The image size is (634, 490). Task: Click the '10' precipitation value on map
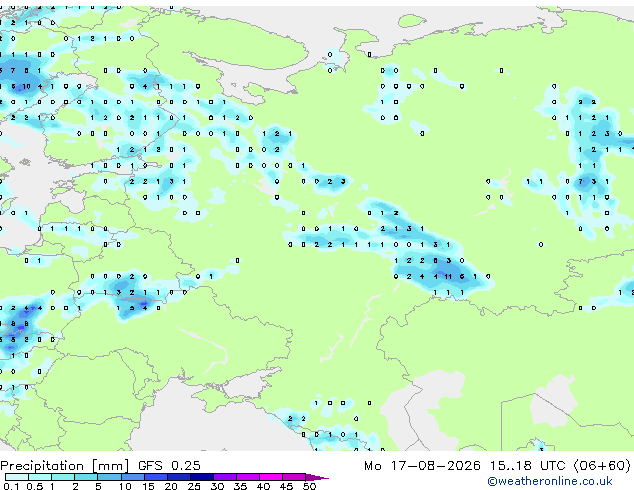pyautogui.click(x=26, y=87)
